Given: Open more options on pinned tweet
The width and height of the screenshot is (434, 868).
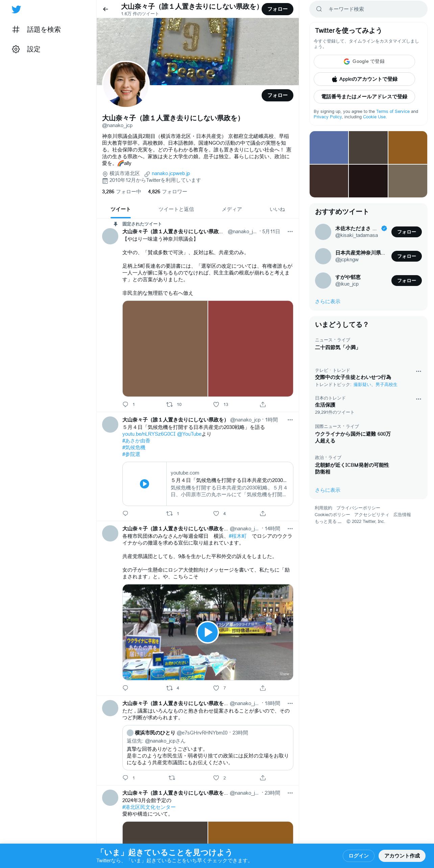Looking at the screenshot, I should pyautogui.click(x=290, y=232).
